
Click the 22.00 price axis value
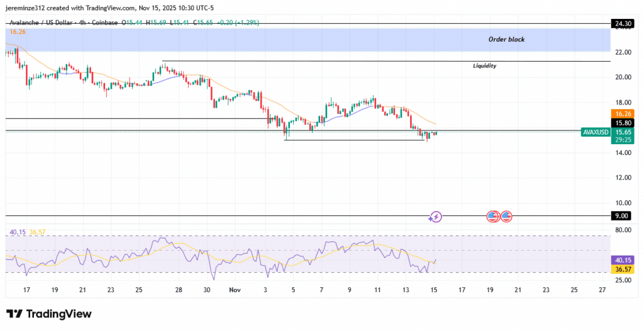[x=623, y=52]
